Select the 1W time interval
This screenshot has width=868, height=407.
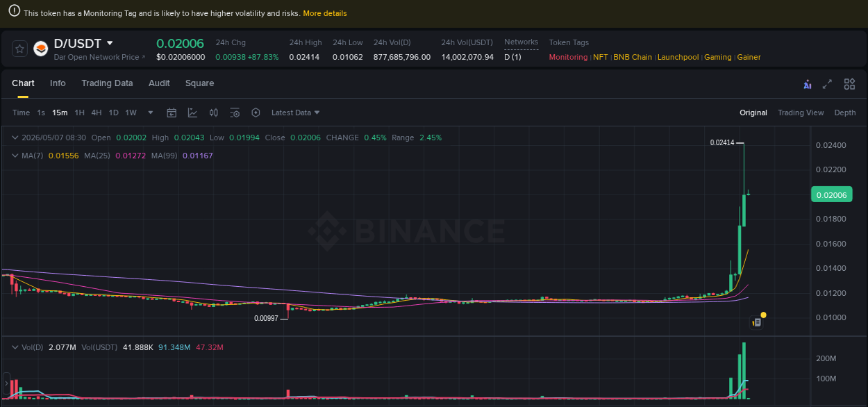(131, 113)
